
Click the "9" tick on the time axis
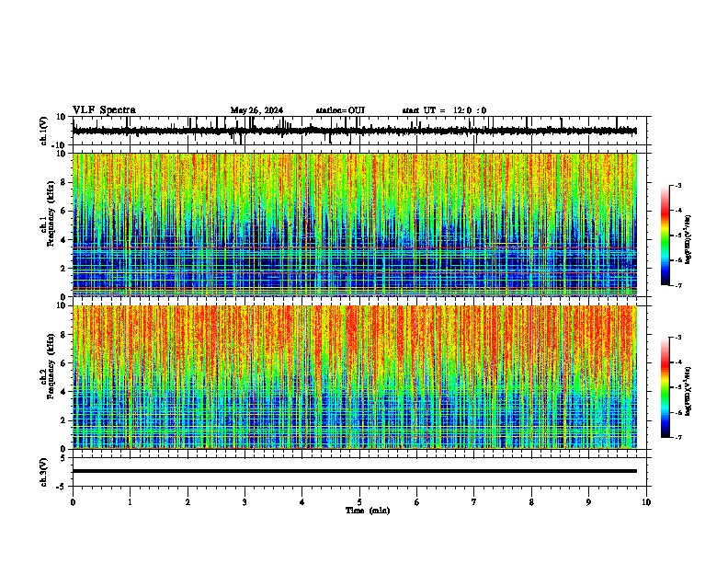pos(588,502)
